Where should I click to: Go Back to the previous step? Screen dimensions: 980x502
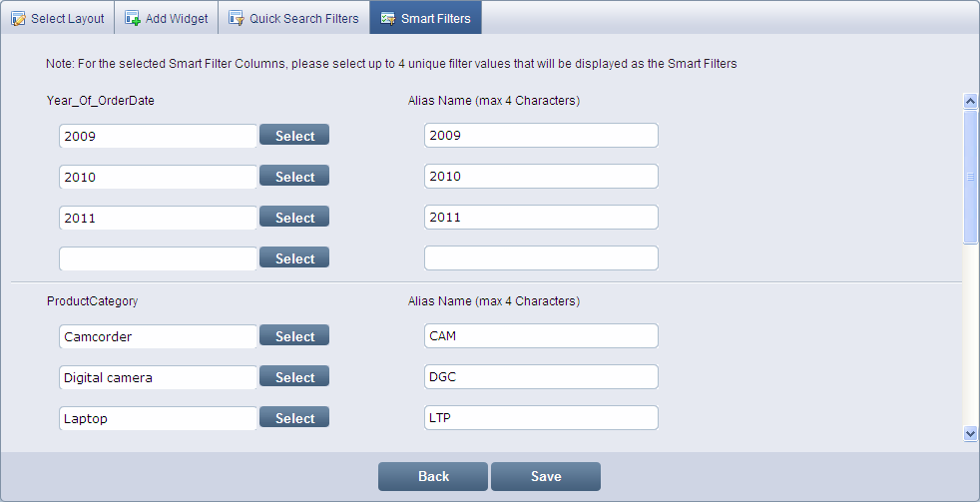point(433,477)
